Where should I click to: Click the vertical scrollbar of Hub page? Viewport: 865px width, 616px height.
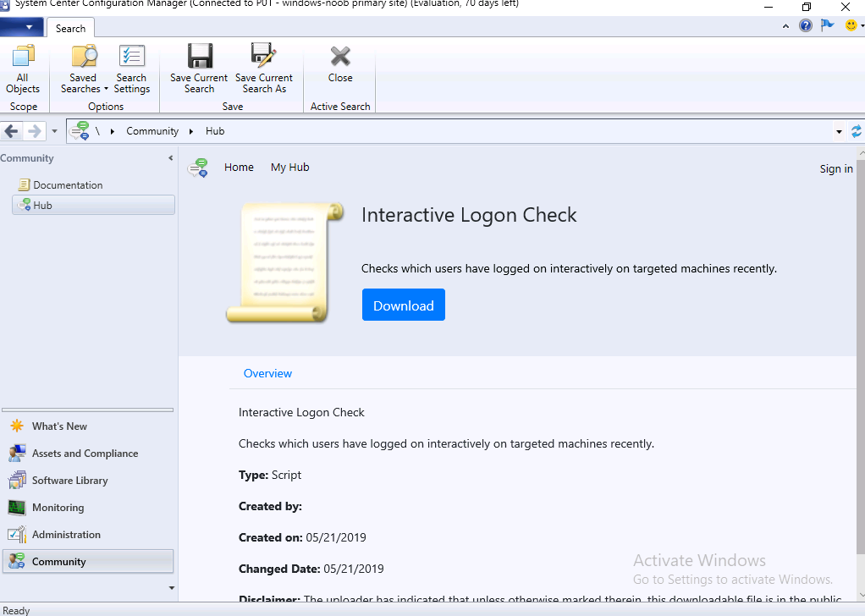point(860,356)
